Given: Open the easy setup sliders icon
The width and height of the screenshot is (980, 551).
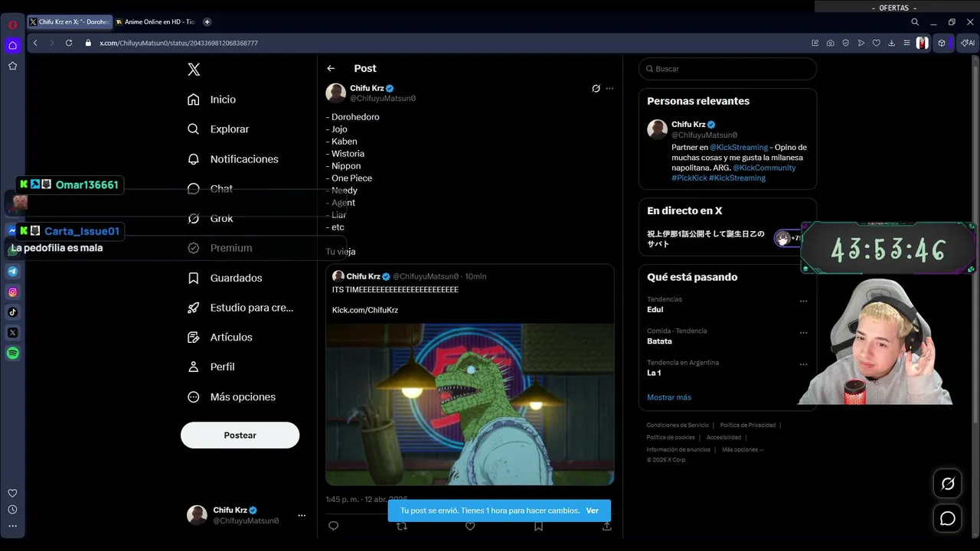Looking at the screenshot, I should (906, 43).
